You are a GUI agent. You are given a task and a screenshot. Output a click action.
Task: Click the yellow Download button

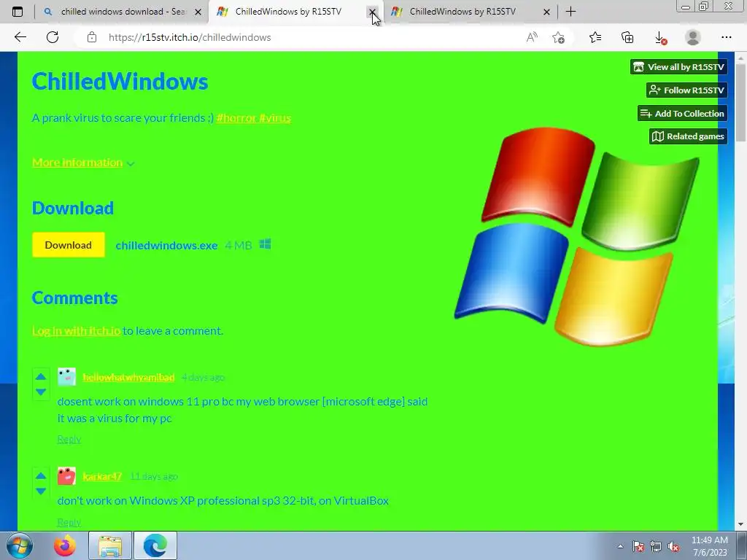pyautogui.click(x=68, y=245)
